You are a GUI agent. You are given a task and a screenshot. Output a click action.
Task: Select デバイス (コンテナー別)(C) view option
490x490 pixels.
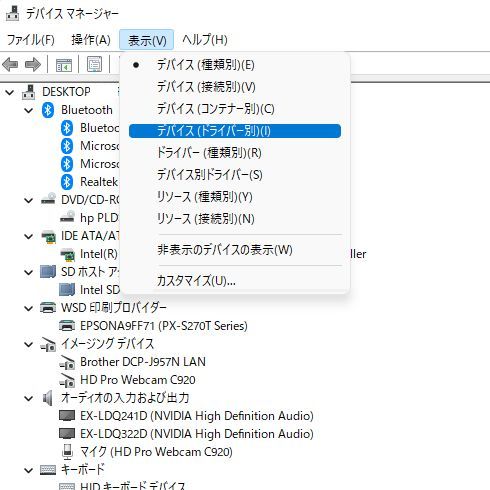235,109
